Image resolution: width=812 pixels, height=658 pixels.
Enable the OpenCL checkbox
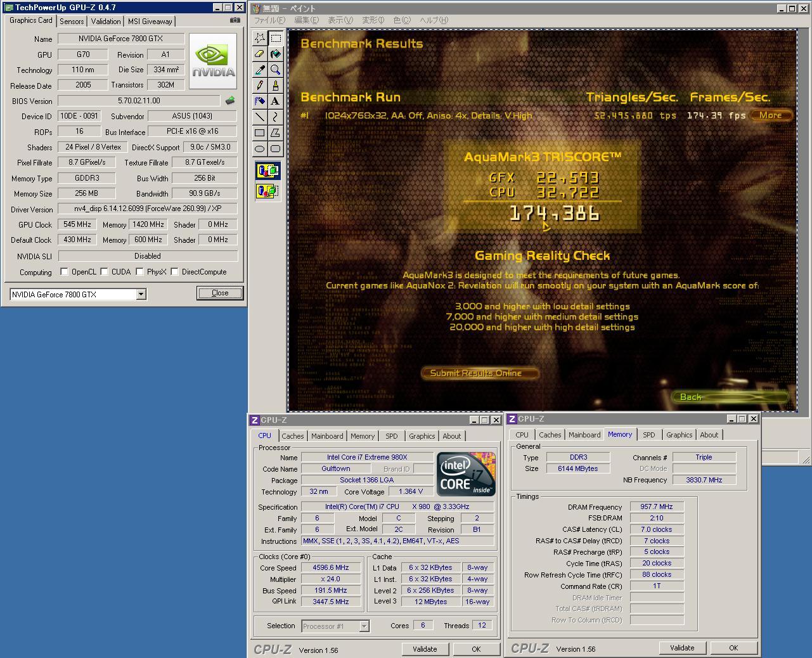pyautogui.click(x=64, y=272)
